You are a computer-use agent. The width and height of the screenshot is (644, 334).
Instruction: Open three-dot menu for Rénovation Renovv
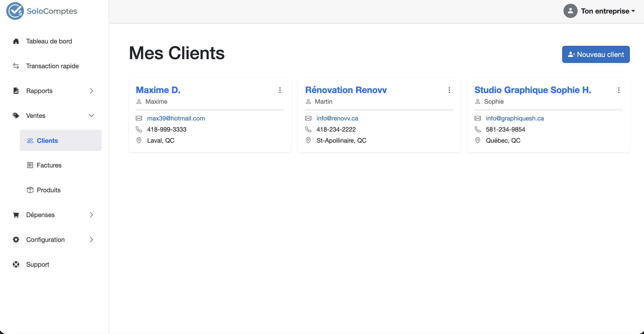click(449, 90)
